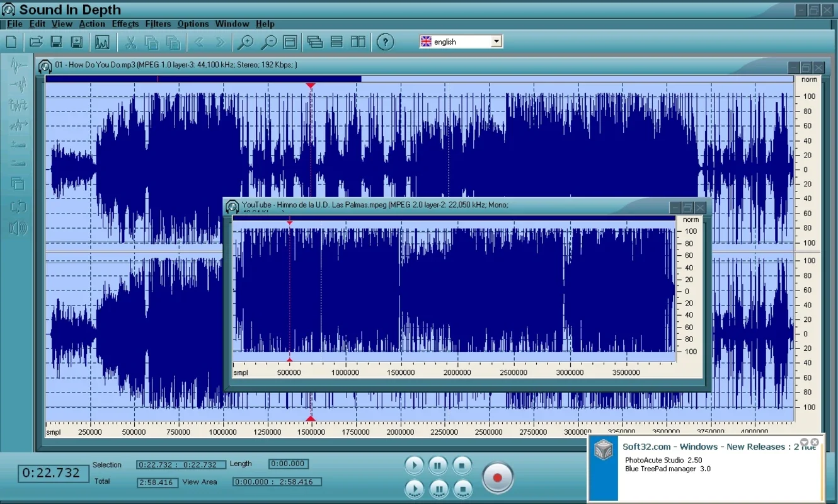Click the Copy icon next to the scissors
This screenshot has width=838, height=504.
pyautogui.click(x=151, y=42)
